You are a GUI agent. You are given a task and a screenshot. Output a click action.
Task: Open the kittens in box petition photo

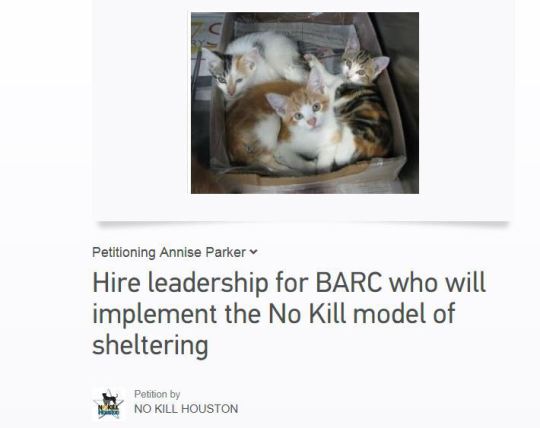click(305, 103)
